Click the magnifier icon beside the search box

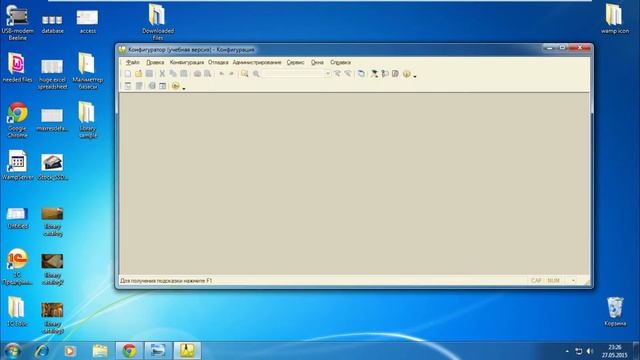click(x=256, y=74)
